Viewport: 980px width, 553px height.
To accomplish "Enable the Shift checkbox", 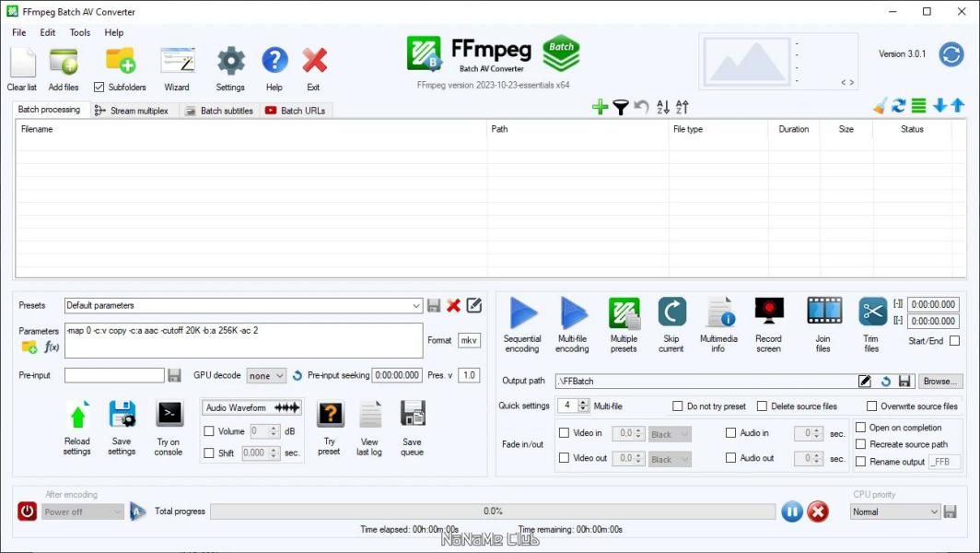I will pyautogui.click(x=209, y=453).
